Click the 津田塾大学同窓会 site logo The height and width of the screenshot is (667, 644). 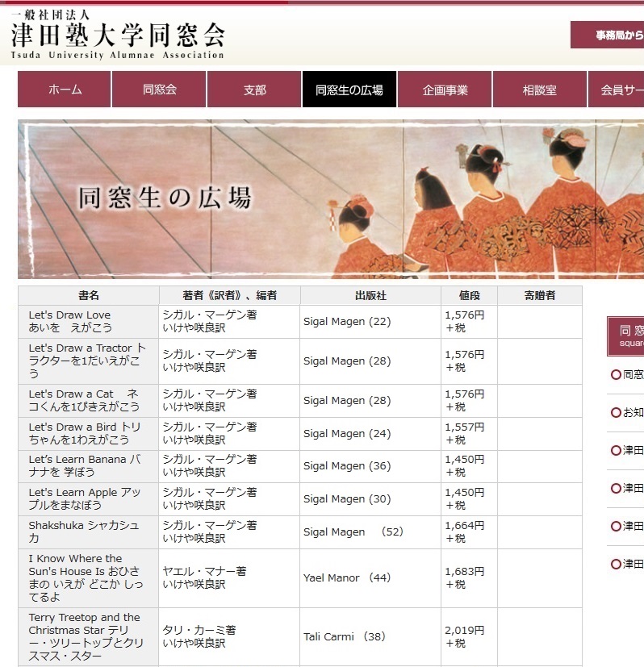tap(118, 35)
